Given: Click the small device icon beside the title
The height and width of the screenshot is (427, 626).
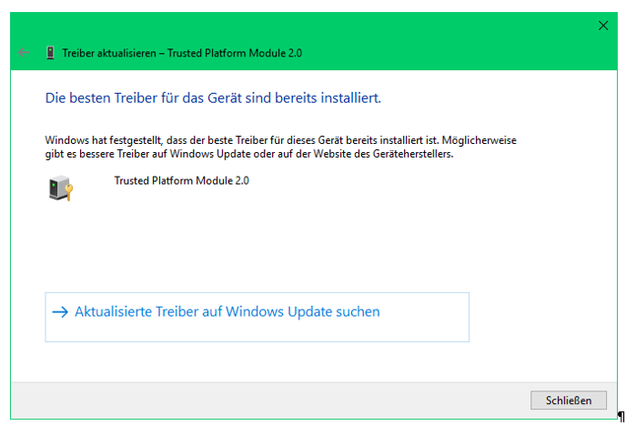Looking at the screenshot, I should click(49, 52).
